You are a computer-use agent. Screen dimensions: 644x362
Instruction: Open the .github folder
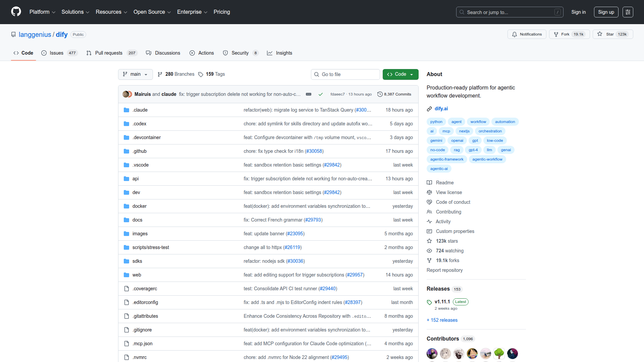click(x=139, y=151)
